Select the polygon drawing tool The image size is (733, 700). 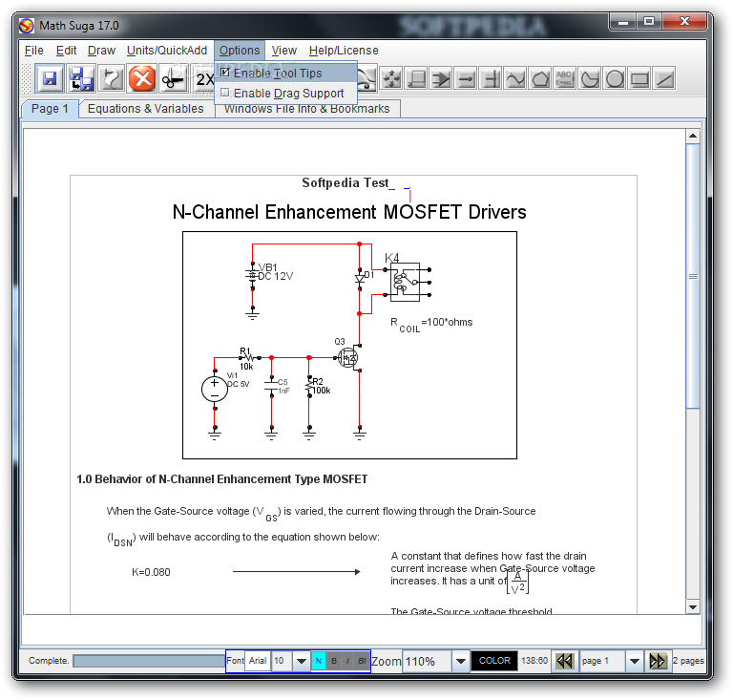tap(540, 78)
